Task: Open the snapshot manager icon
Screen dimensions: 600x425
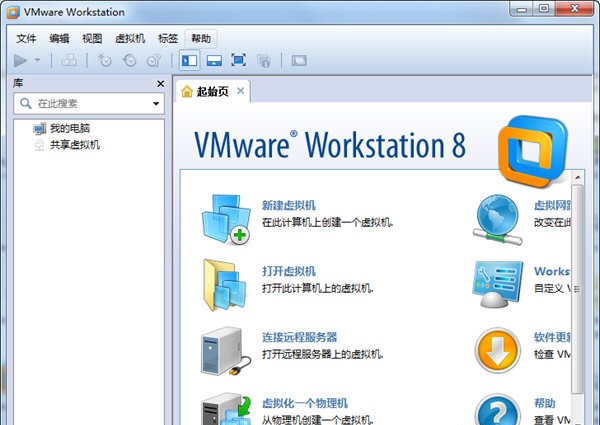Action: click(153, 60)
